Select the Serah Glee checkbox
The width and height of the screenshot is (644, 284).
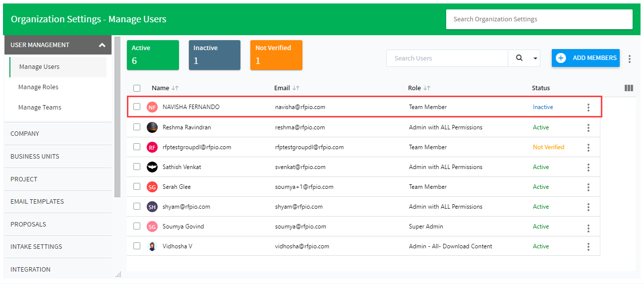137,186
